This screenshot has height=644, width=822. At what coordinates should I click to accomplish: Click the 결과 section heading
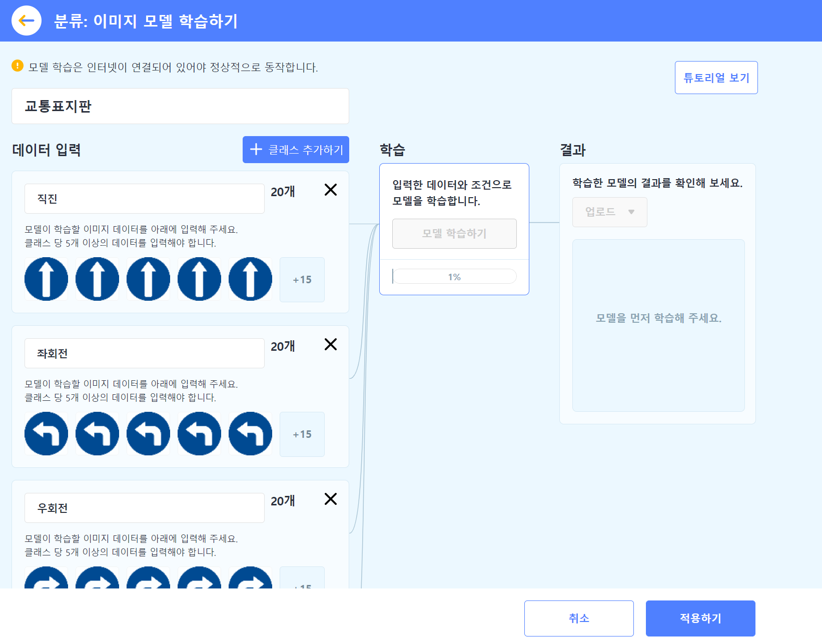[x=572, y=150]
